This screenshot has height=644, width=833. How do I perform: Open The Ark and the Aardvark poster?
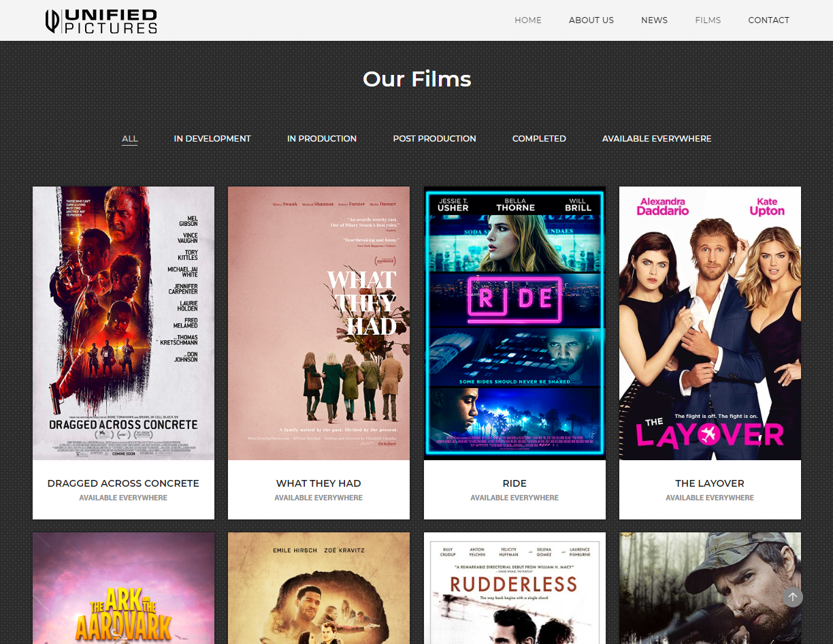coord(123,588)
